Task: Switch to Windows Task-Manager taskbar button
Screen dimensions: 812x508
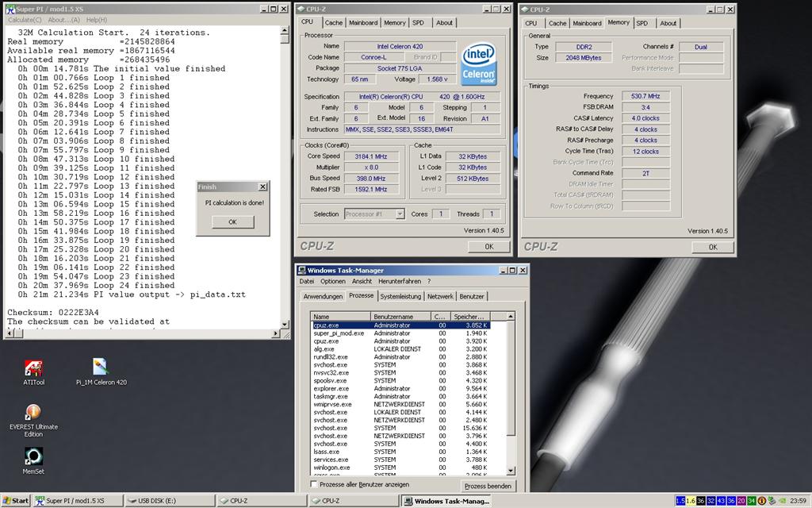Action: pyautogui.click(x=446, y=501)
